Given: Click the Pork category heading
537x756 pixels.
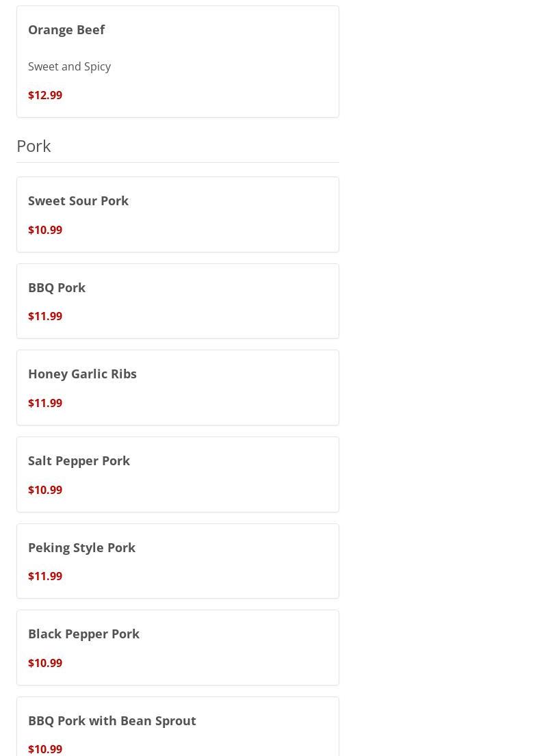Looking at the screenshot, I should pyautogui.click(x=34, y=146).
